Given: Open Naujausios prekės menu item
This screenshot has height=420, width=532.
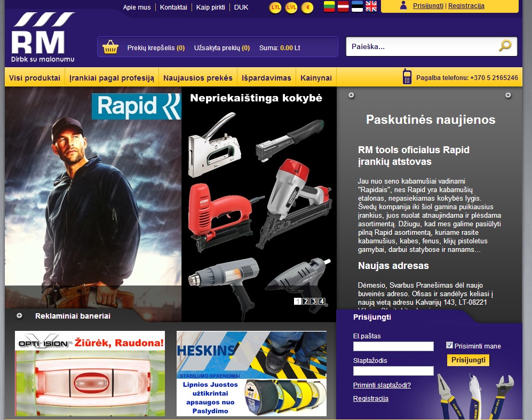Looking at the screenshot, I should pos(198,78).
